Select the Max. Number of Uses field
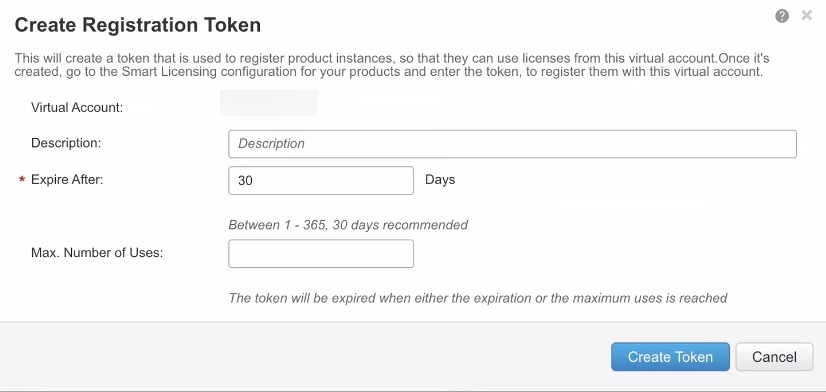826x392 pixels. point(321,253)
